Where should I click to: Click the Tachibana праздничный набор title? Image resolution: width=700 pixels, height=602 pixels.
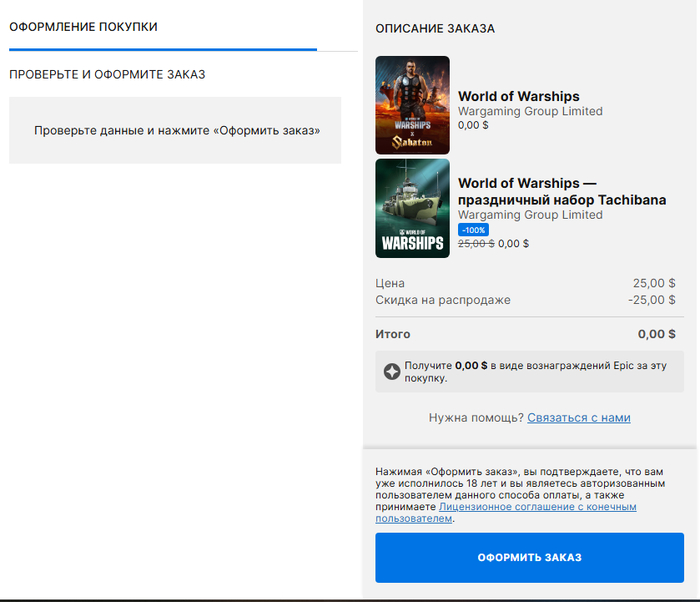pyautogui.click(x=561, y=191)
